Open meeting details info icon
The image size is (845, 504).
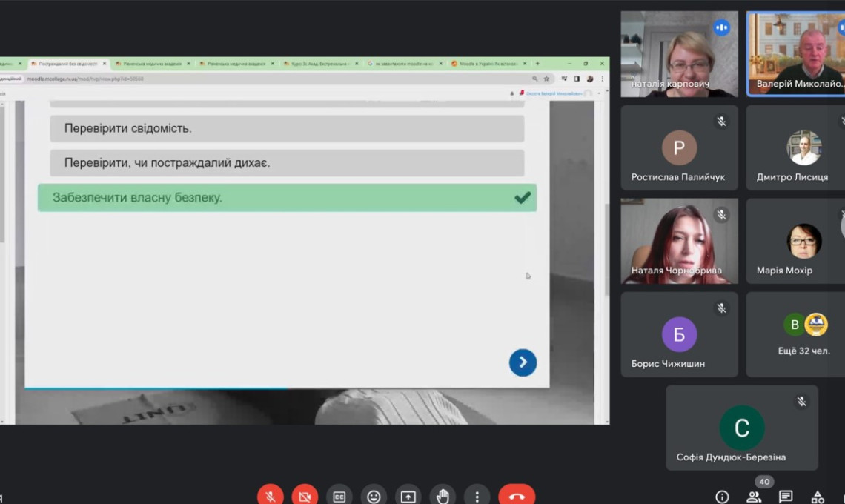coord(722,497)
